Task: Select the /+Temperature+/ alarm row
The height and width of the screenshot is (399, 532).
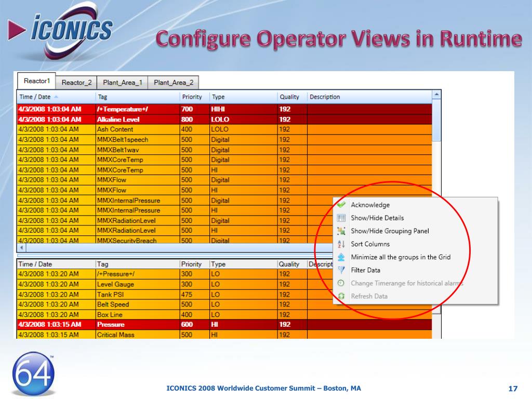Action: point(224,109)
